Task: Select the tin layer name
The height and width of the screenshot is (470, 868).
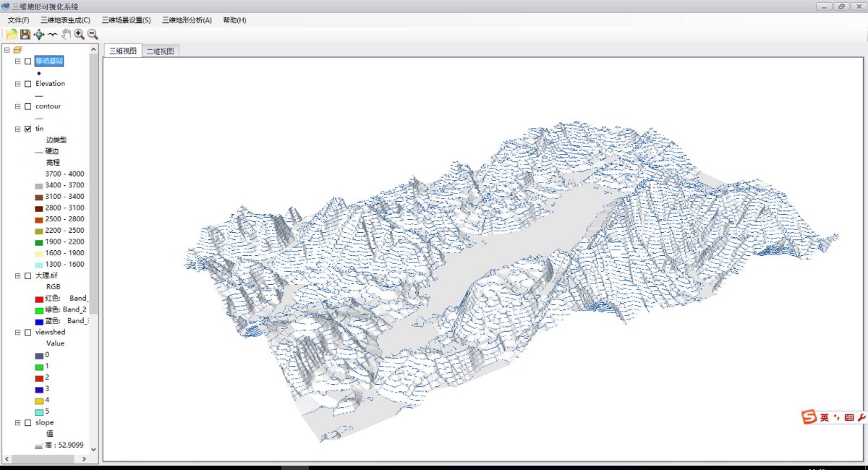Action: point(39,129)
